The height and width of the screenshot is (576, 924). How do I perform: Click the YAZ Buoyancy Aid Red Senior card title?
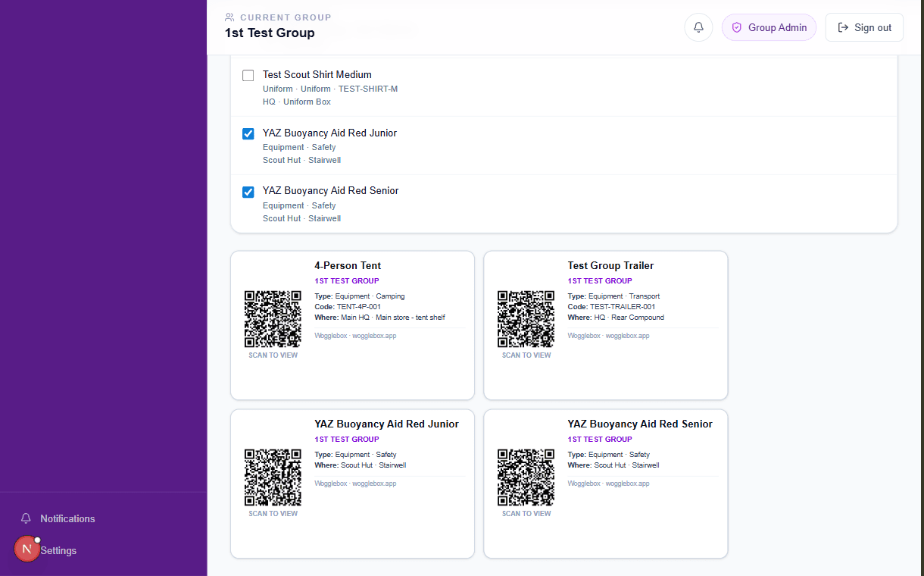[640, 424]
